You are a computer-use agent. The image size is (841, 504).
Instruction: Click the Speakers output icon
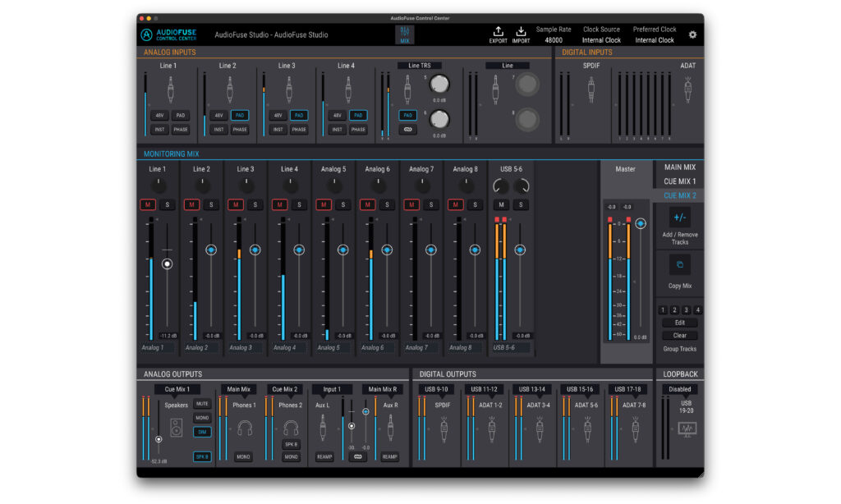click(176, 428)
